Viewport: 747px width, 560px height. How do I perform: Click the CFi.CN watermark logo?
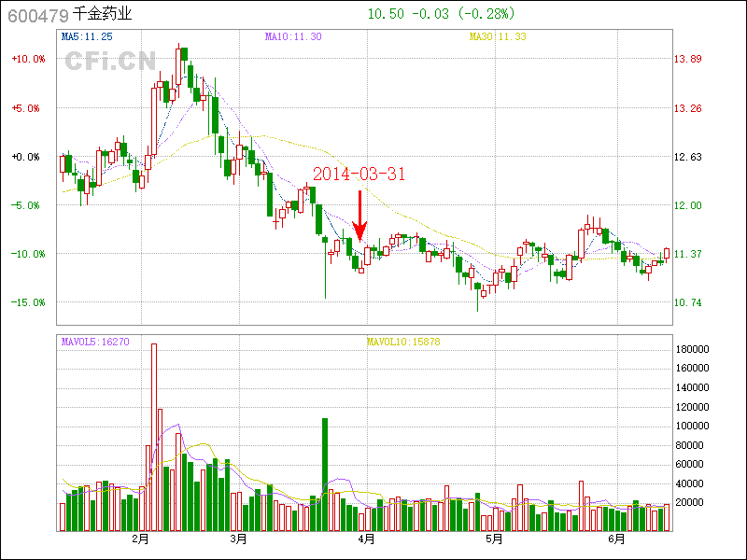pos(109,61)
